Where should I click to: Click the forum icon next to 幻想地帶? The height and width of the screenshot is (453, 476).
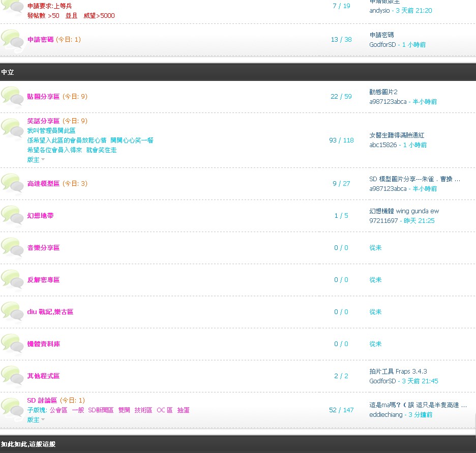[x=12, y=215]
